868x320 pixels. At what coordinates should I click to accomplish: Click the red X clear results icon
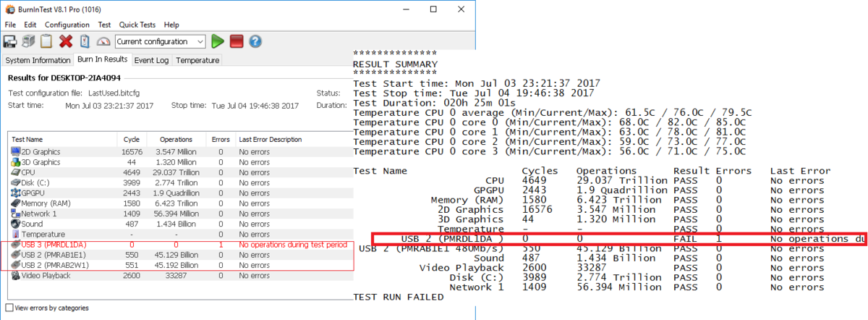click(x=66, y=42)
